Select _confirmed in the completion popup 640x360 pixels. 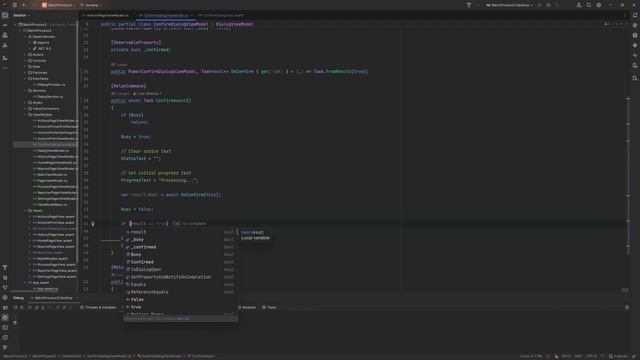180,247
